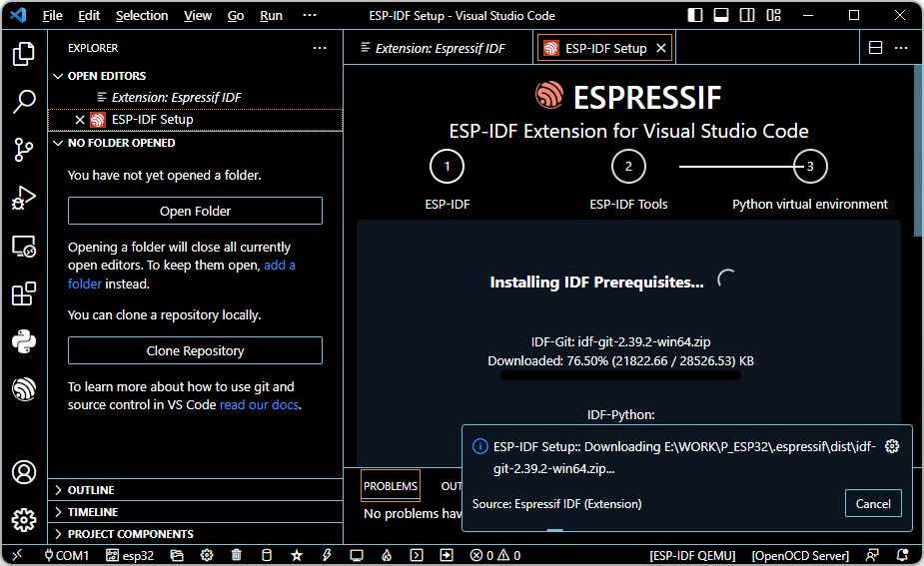The width and height of the screenshot is (924, 566).
Task: Open the Explorer view in activity bar
Action: (24, 54)
